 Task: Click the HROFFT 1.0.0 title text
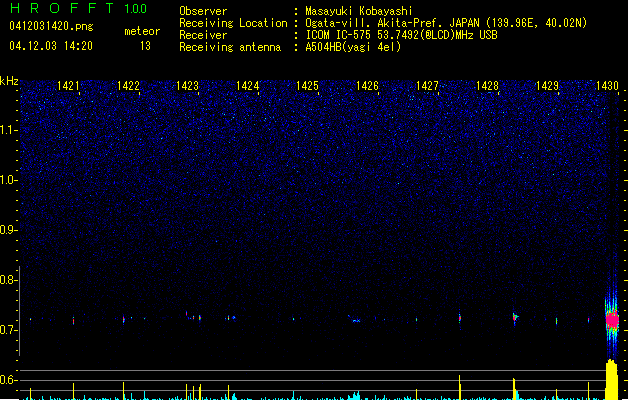pyautogui.click(x=78, y=8)
